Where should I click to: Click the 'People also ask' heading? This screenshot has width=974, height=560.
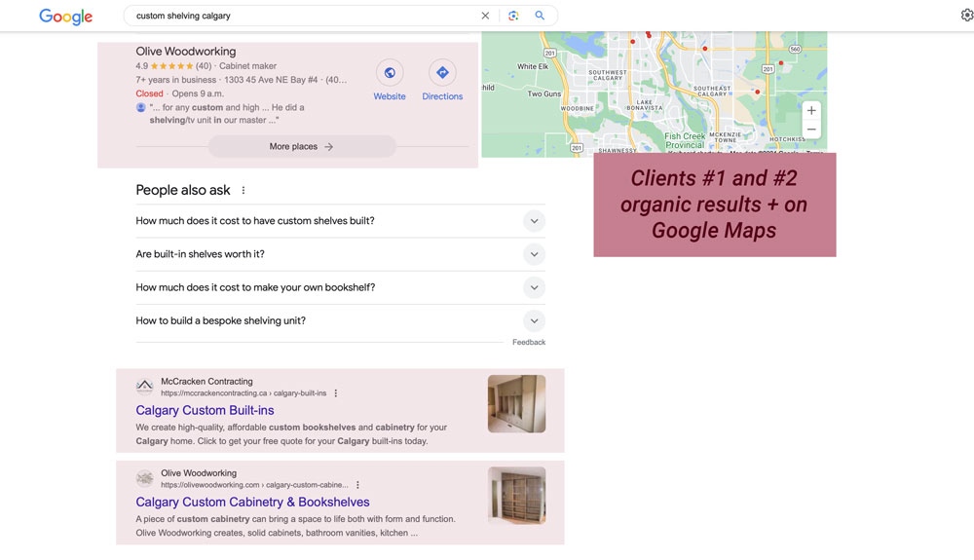tap(183, 190)
